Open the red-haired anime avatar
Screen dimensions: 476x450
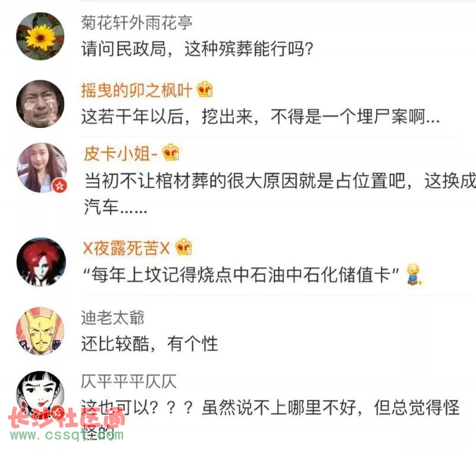coord(41,262)
